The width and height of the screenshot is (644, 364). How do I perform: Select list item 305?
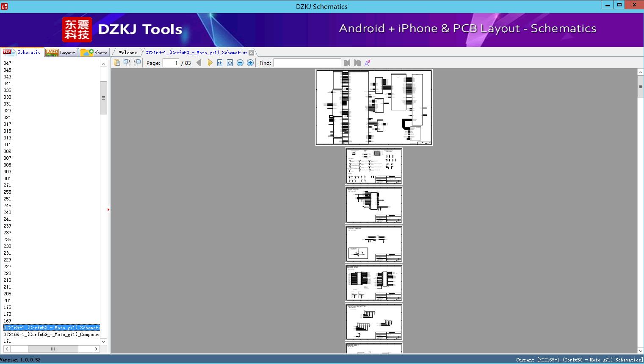[x=8, y=165]
